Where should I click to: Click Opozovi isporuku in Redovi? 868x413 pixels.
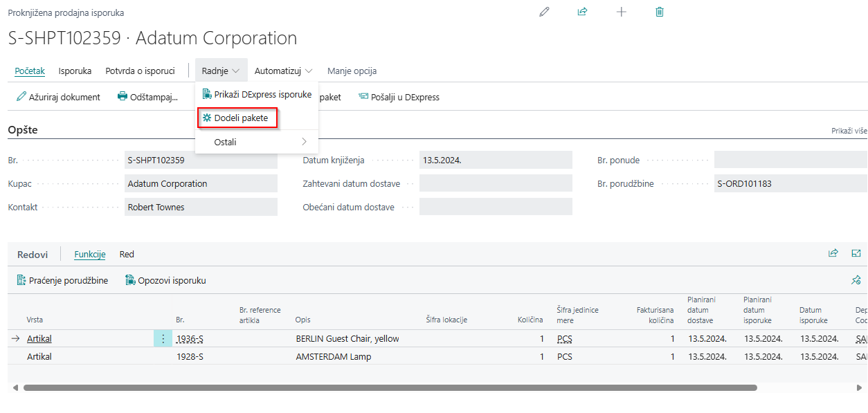pyautogui.click(x=165, y=280)
